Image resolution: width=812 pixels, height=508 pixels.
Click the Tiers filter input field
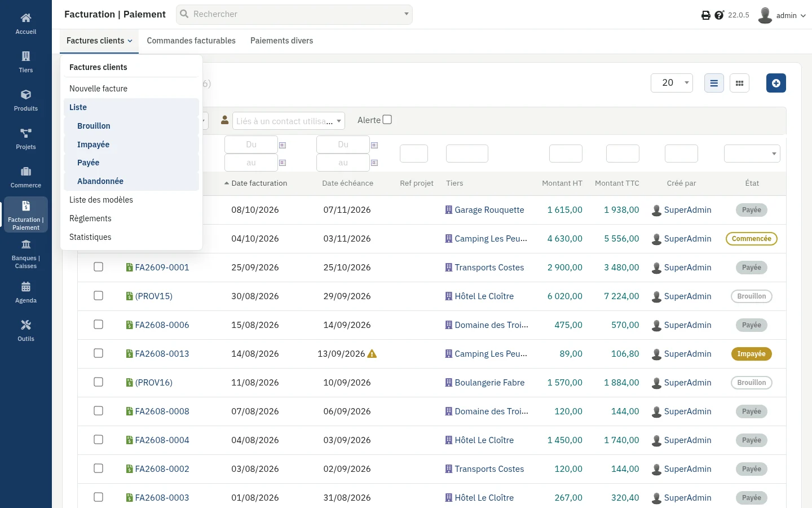[467, 154]
